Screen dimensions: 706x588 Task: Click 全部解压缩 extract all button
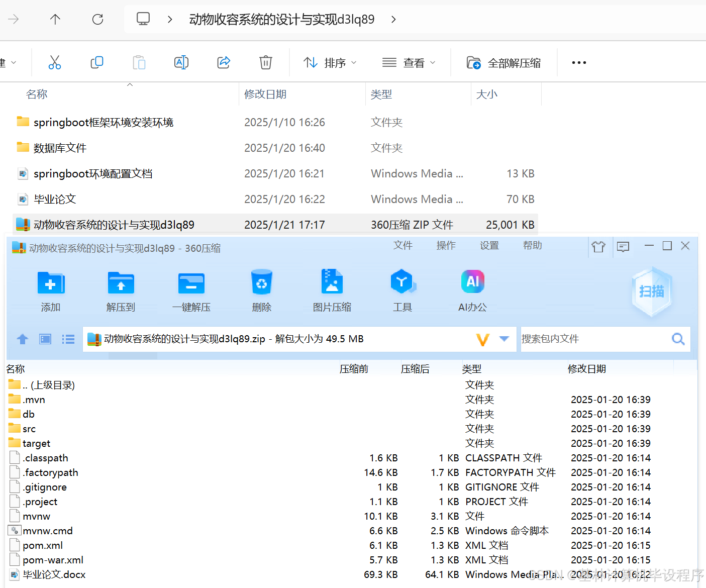(x=504, y=63)
